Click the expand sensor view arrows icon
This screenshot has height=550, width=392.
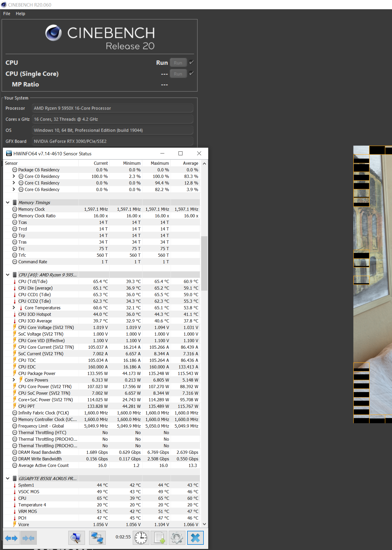click(x=11, y=538)
